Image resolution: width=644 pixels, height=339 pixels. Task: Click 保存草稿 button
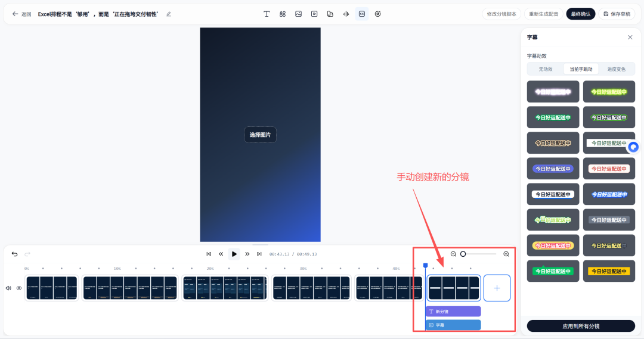(617, 14)
